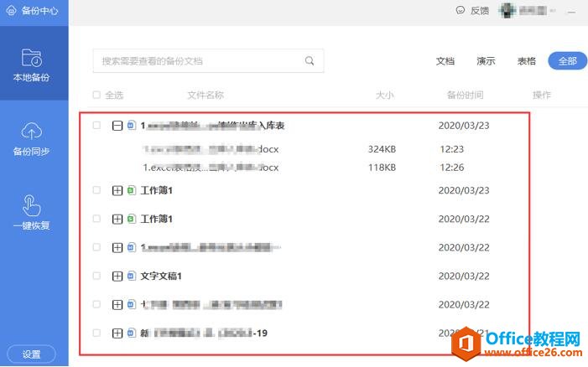Click the 操作 column header
Viewport: 588px width, 367px height.
(x=542, y=96)
